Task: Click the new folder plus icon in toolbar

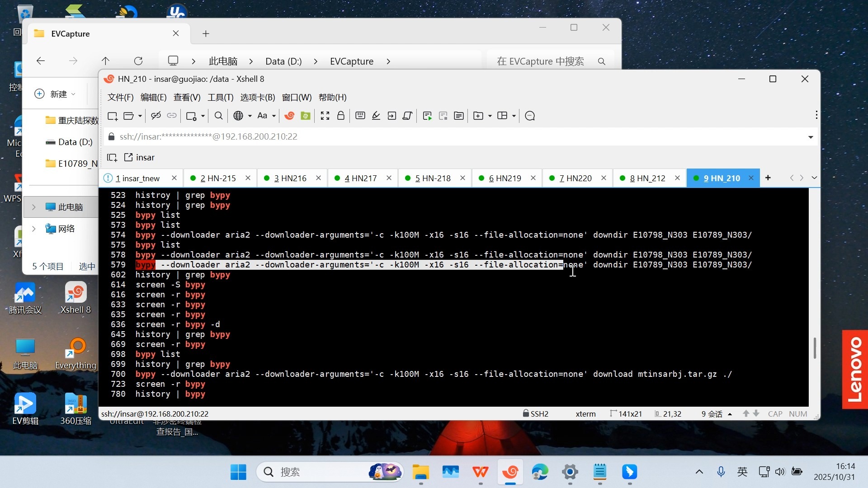Action: pyautogui.click(x=478, y=116)
